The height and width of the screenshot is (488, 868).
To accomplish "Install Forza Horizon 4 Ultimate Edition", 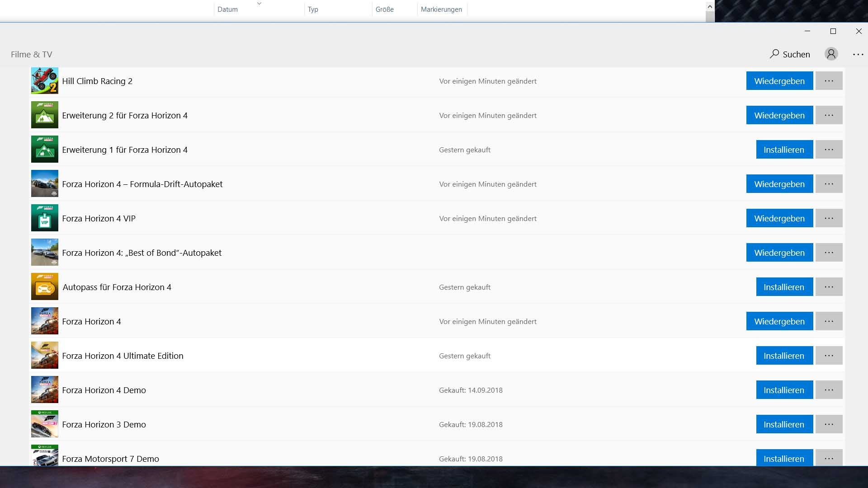I will [x=784, y=356].
